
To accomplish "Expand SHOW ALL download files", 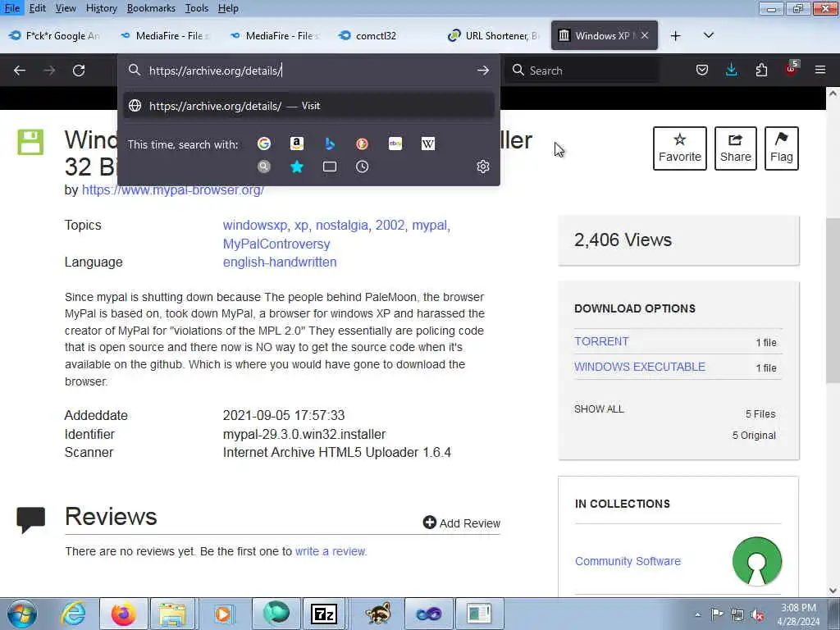I will pyautogui.click(x=599, y=409).
